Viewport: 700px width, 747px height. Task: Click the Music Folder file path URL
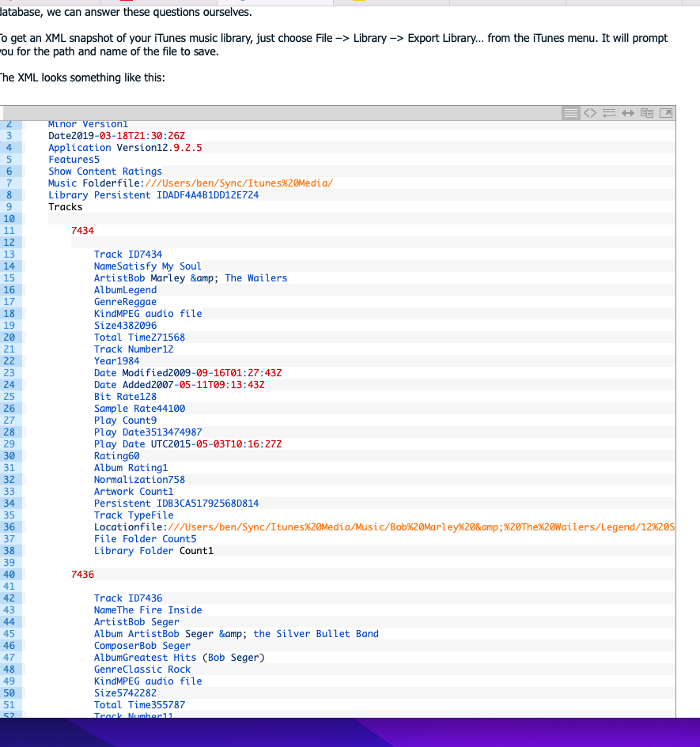pyautogui.click(x=239, y=183)
